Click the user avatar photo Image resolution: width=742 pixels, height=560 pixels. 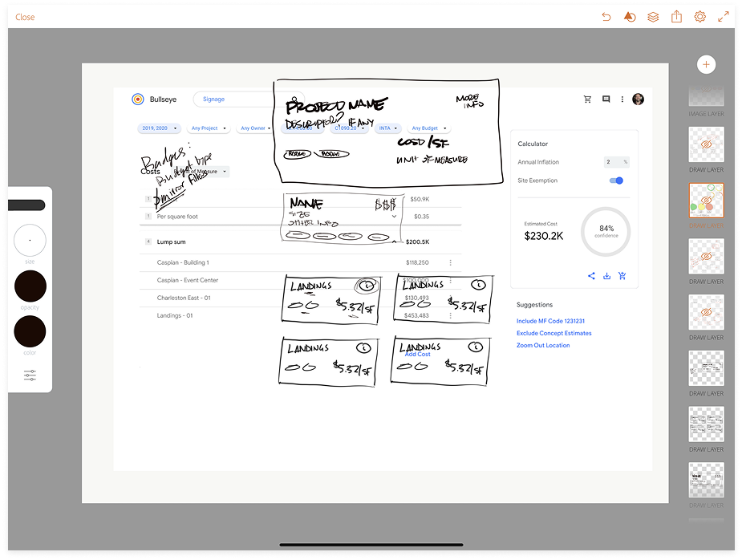(x=638, y=99)
